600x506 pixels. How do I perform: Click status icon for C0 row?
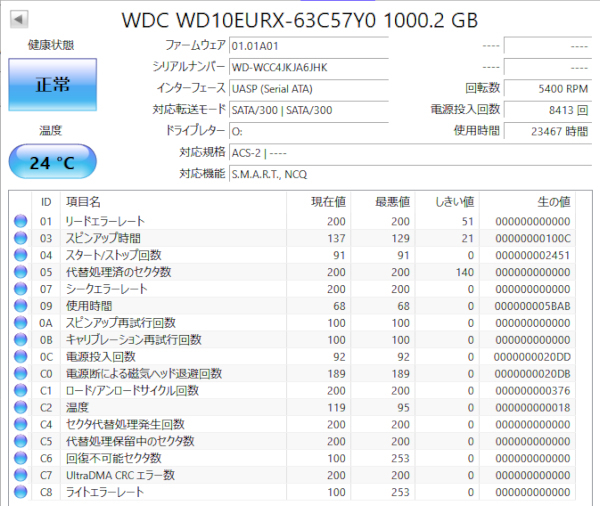pyautogui.click(x=21, y=373)
